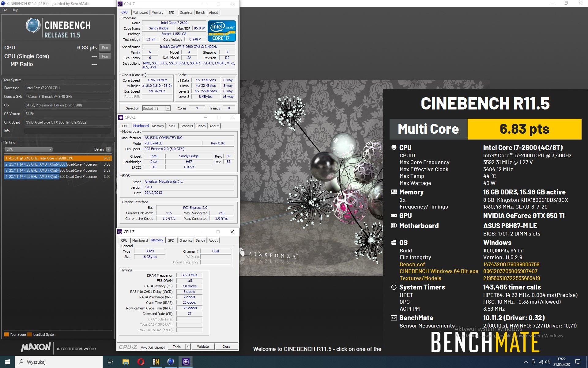Open the Cinebench File menu
Viewport: 588px width, 368px height.
[x=5, y=10]
